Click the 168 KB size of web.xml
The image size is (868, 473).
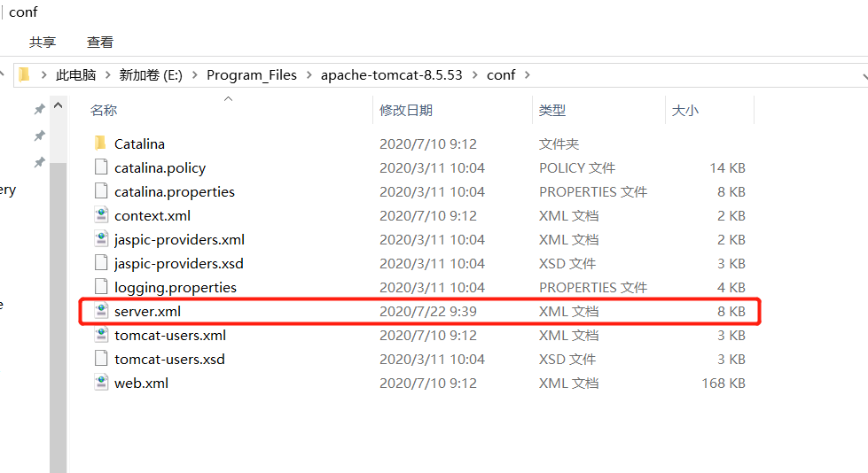pyautogui.click(x=723, y=383)
